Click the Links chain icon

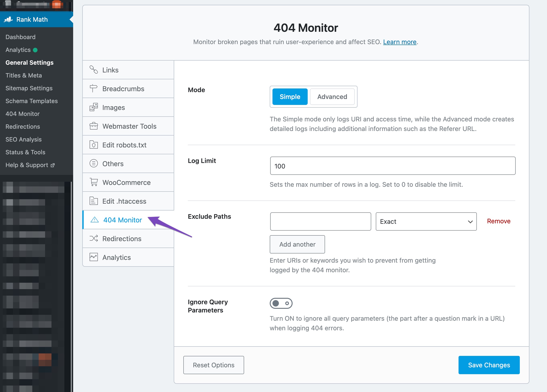coord(93,70)
